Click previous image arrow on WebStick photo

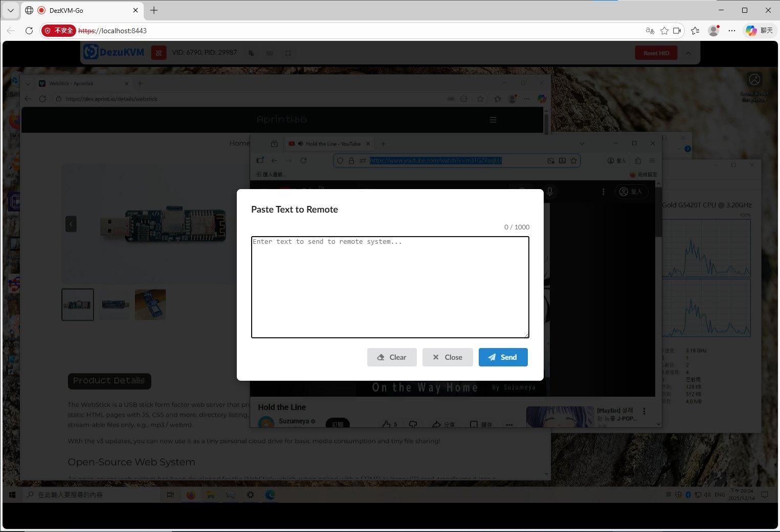pyautogui.click(x=71, y=224)
